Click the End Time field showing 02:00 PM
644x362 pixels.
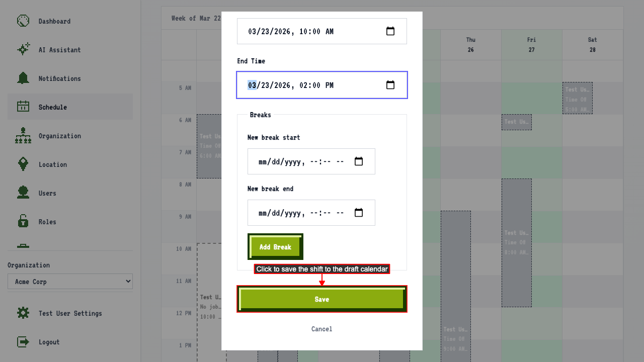pyautogui.click(x=322, y=85)
